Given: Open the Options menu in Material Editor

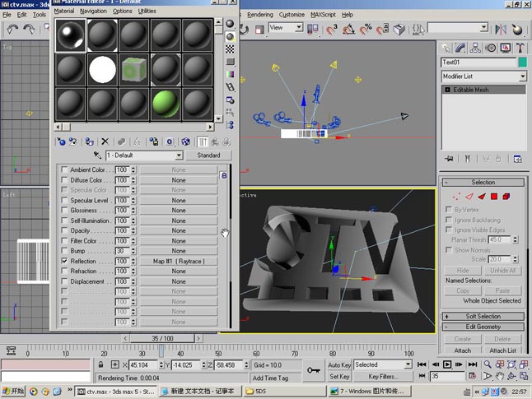Looking at the screenshot, I should click(x=123, y=12).
